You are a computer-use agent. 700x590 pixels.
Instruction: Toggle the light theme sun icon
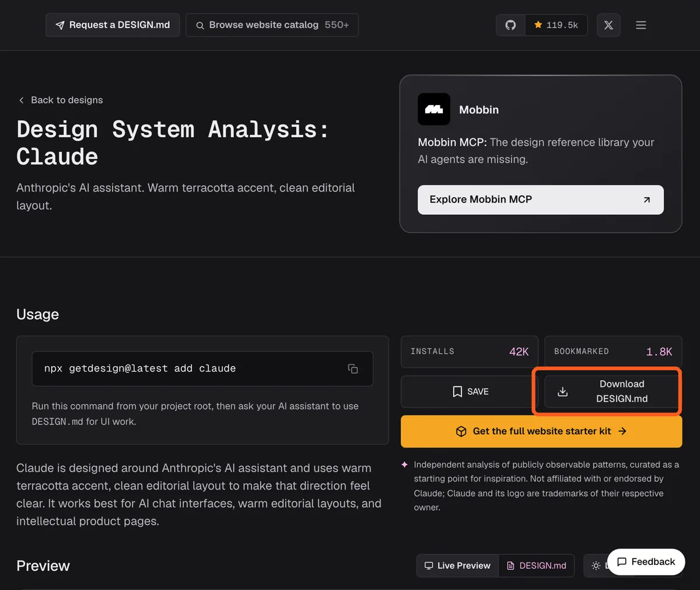(596, 565)
